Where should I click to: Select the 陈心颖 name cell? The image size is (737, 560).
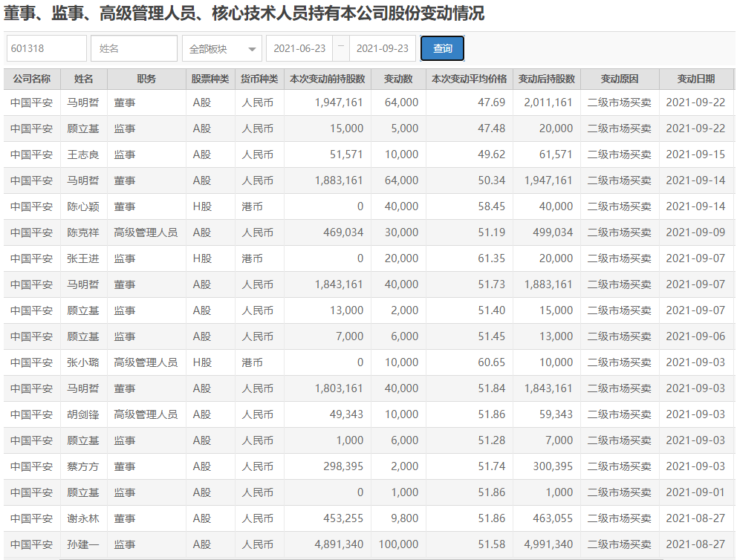(83, 206)
